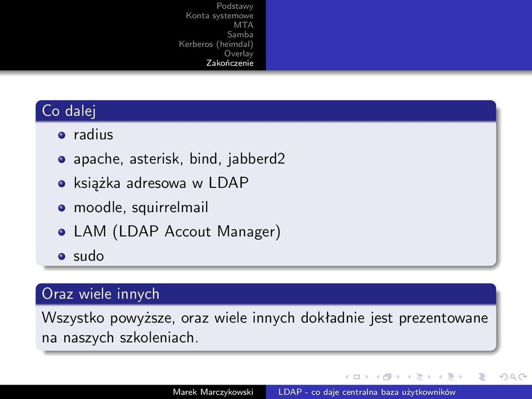532x399 pixels.
Task: Select the highlighted Zakończenie section
Action: tap(230, 63)
